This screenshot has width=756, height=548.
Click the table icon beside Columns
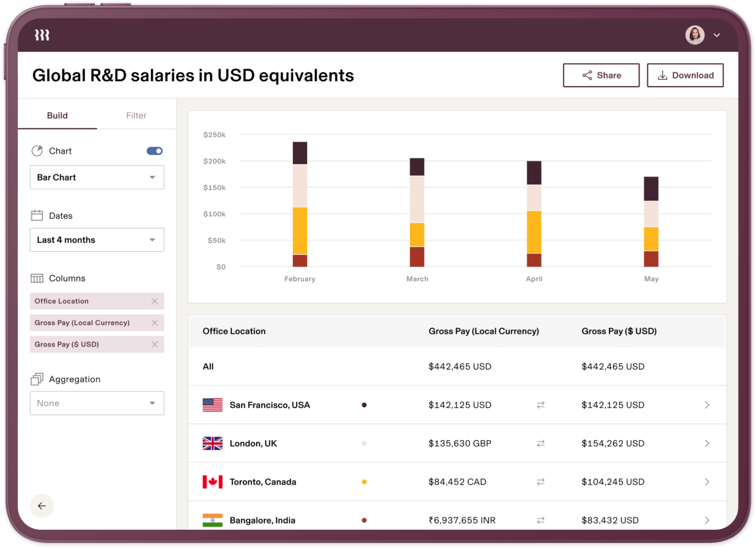click(37, 278)
